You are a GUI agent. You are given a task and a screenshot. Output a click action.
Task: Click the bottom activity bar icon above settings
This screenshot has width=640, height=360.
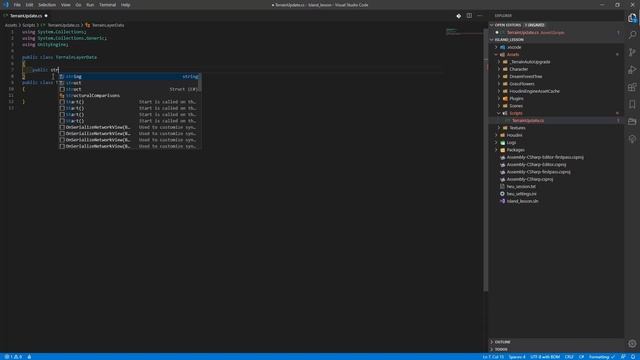pyautogui.click(x=632, y=139)
